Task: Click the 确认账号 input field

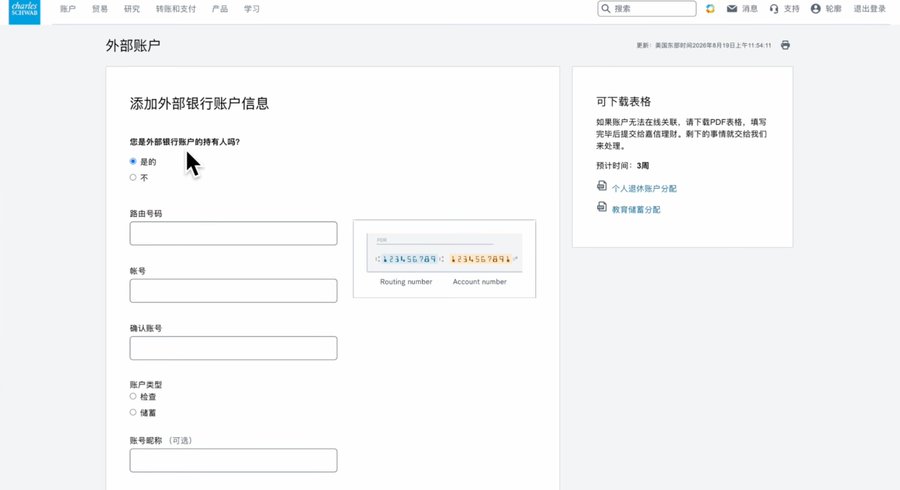Action: 233,348
